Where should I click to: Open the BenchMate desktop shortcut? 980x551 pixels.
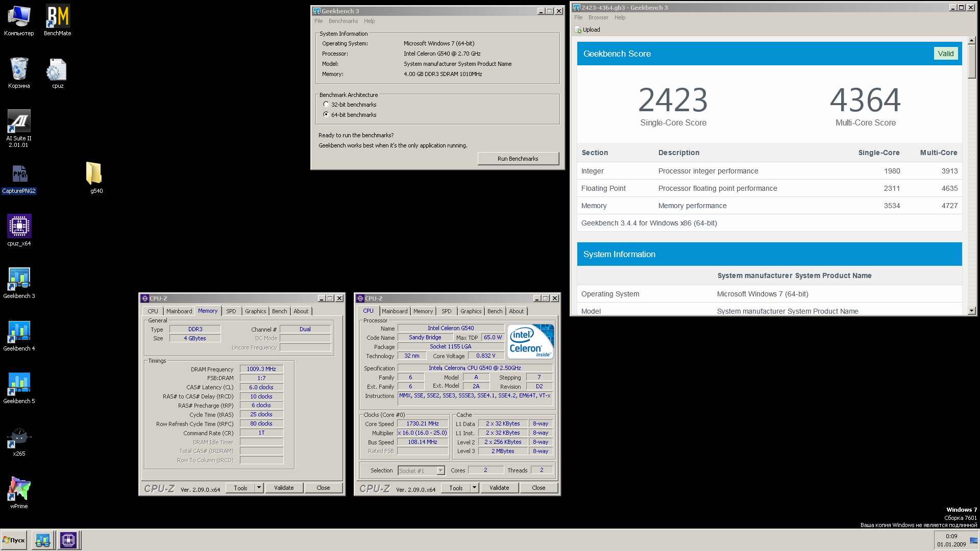tap(58, 20)
